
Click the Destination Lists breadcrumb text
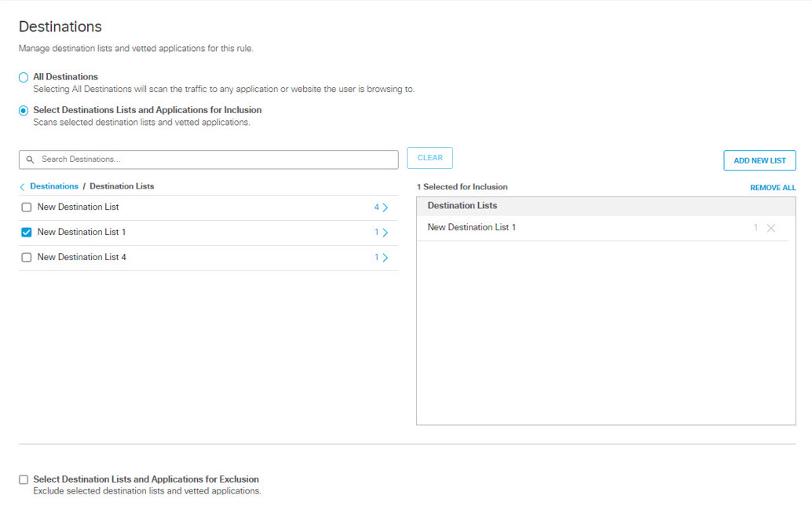pos(122,186)
